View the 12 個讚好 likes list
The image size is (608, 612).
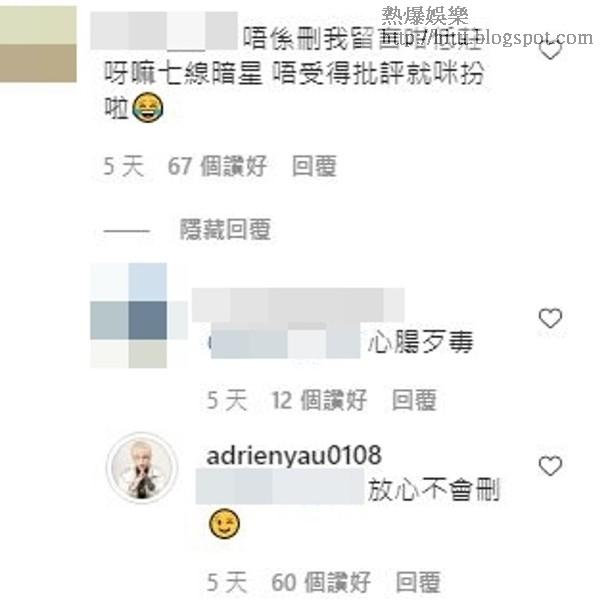[x=319, y=400]
